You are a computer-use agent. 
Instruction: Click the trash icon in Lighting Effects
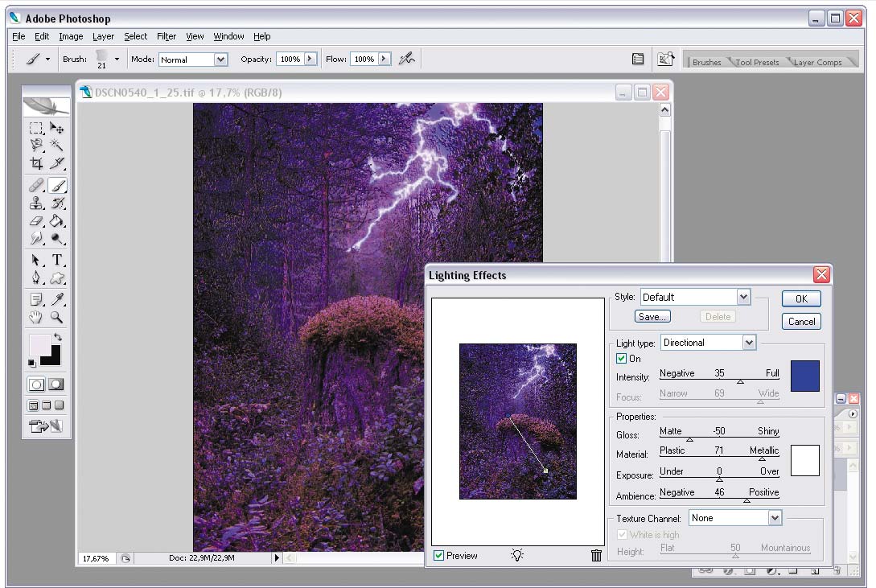click(x=596, y=555)
